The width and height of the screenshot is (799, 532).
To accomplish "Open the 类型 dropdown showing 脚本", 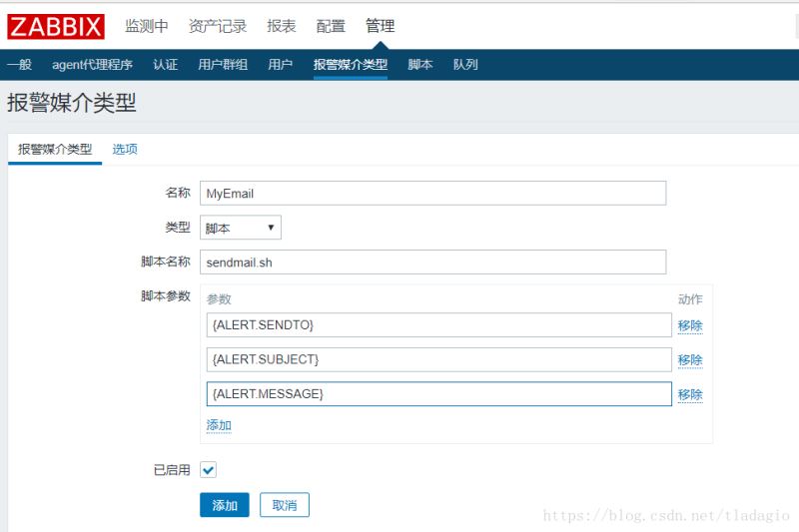I will tap(241, 228).
